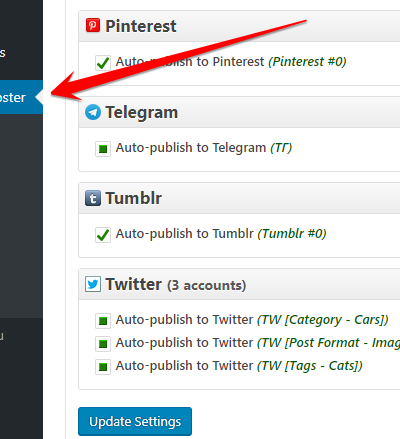The height and width of the screenshot is (439, 400).
Task: Uncheck Auto-publish to Tumblr checkbox
Action: [103, 235]
